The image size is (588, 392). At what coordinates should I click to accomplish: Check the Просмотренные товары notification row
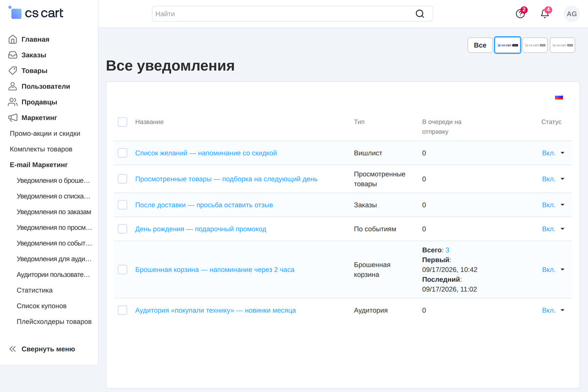click(122, 179)
